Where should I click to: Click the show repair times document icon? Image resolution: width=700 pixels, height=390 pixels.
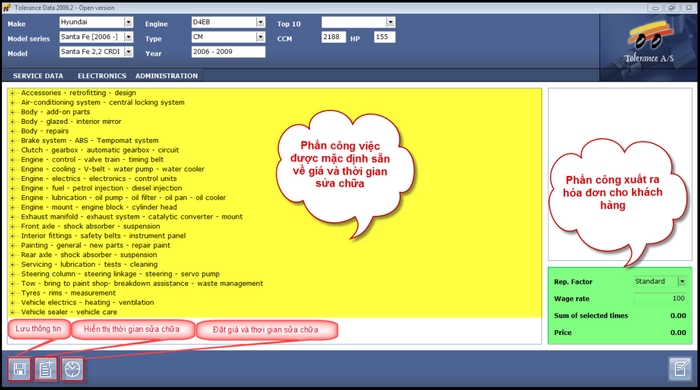click(46, 369)
